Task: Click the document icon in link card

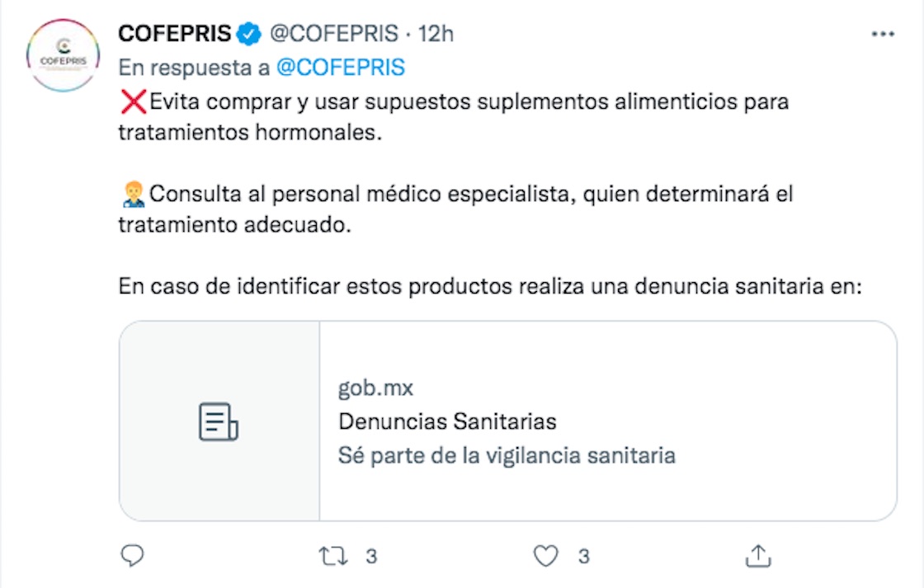Action: click(219, 421)
